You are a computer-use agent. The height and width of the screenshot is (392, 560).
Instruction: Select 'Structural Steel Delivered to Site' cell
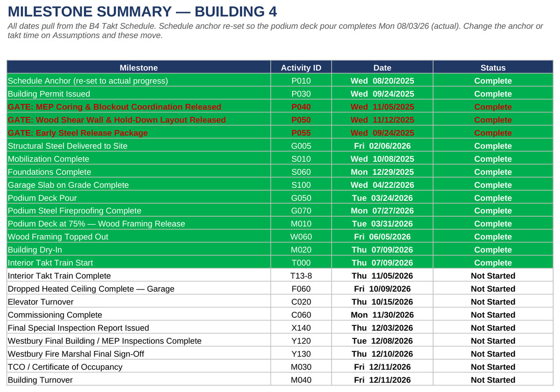click(139, 146)
